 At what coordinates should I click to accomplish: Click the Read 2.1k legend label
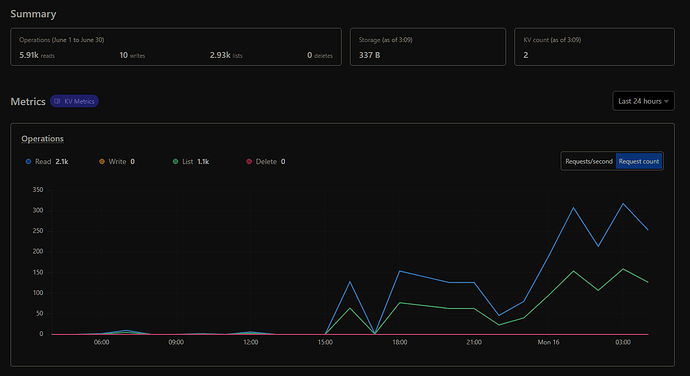coord(51,162)
